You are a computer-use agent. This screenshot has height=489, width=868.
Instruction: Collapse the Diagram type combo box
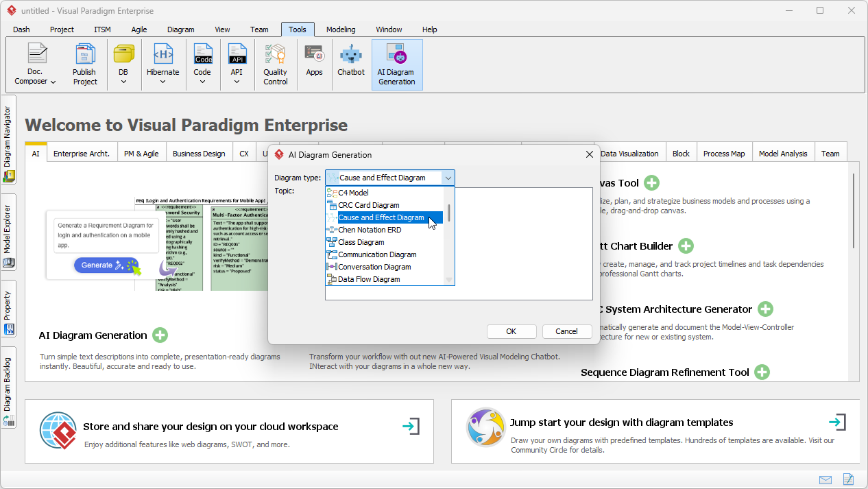(x=448, y=178)
